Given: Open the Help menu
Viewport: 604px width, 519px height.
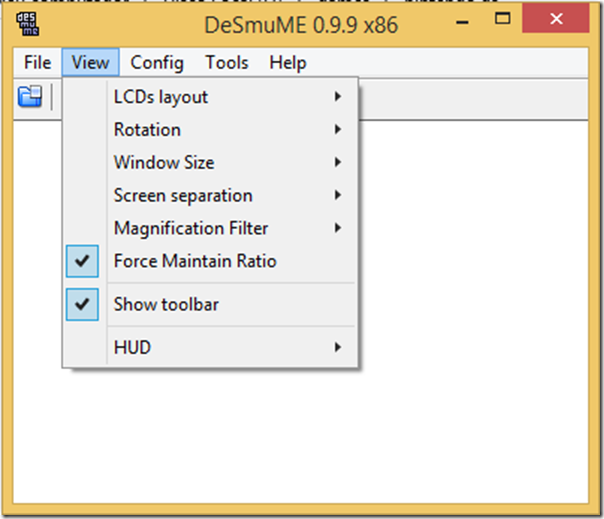Looking at the screenshot, I should point(288,62).
